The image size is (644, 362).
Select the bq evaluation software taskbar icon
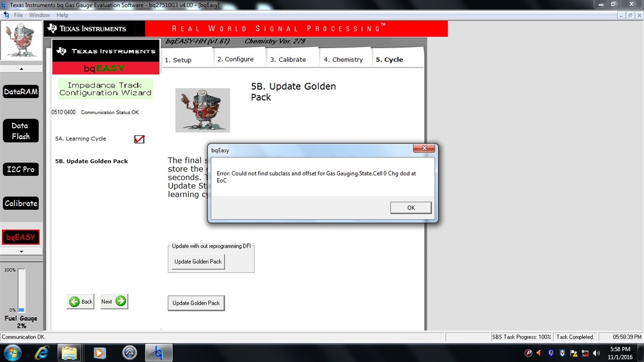[x=159, y=353]
